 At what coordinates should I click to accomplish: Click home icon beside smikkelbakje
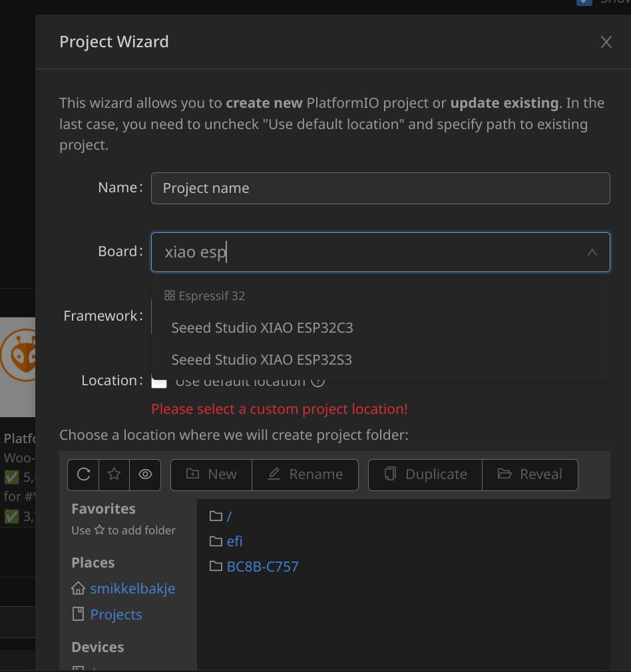(78, 588)
